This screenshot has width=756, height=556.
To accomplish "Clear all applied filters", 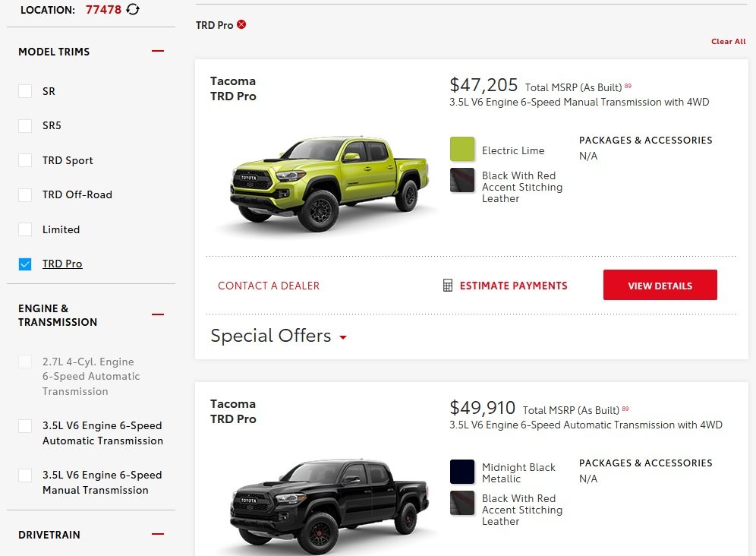I will 728,42.
